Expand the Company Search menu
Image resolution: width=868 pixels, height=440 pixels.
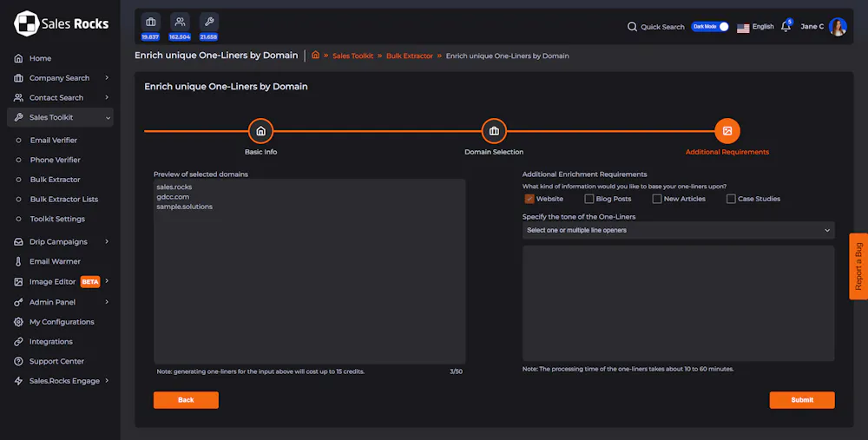(x=59, y=78)
